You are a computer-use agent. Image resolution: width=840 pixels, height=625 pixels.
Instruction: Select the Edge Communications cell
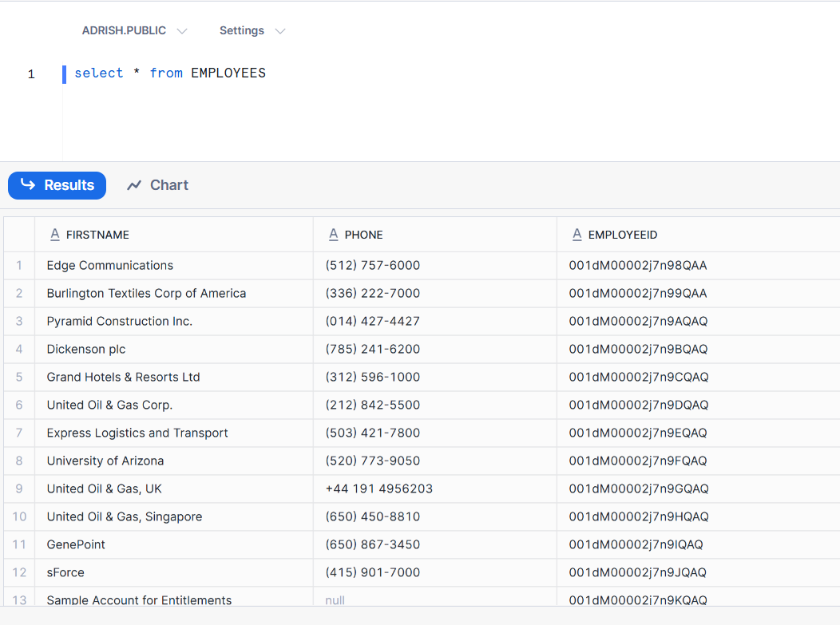[x=110, y=266]
